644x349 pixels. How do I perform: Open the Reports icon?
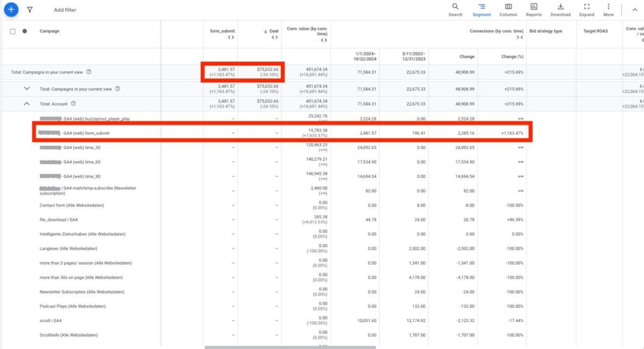[533, 9]
